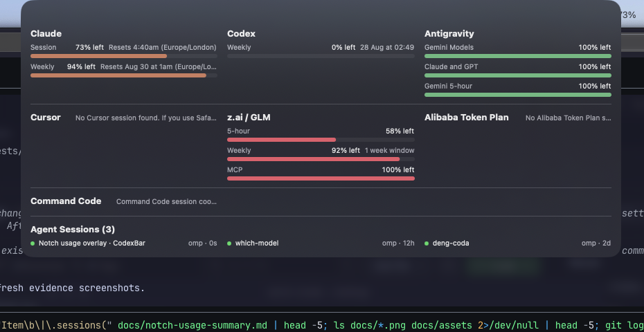Click the z.ai "5-hour" row label
The width and height of the screenshot is (644, 332).
click(x=238, y=131)
